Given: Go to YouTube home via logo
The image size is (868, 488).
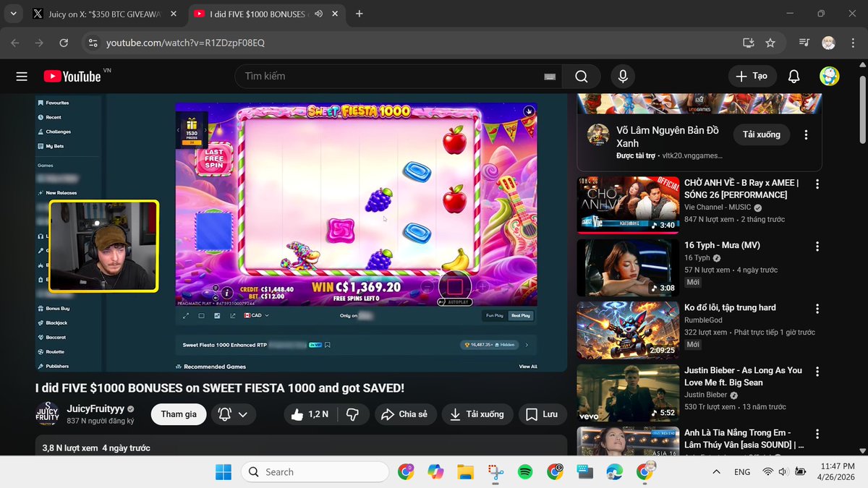Looking at the screenshot, I should (72, 76).
